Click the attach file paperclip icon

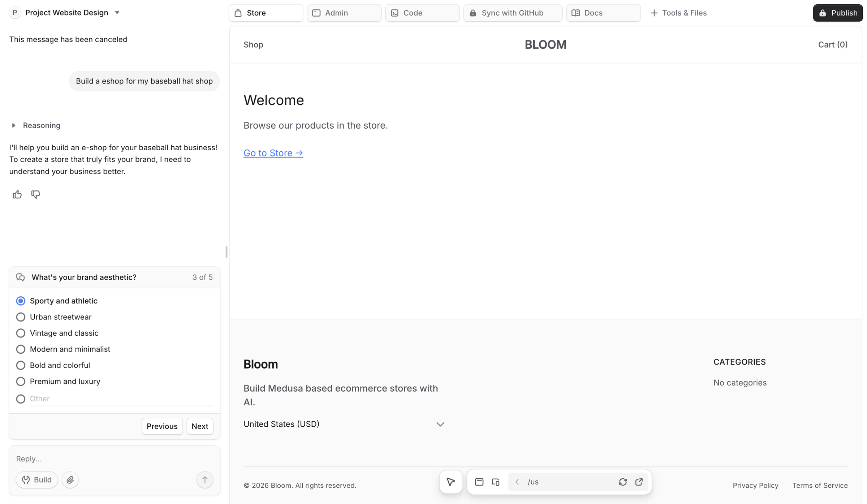point(70,480)
